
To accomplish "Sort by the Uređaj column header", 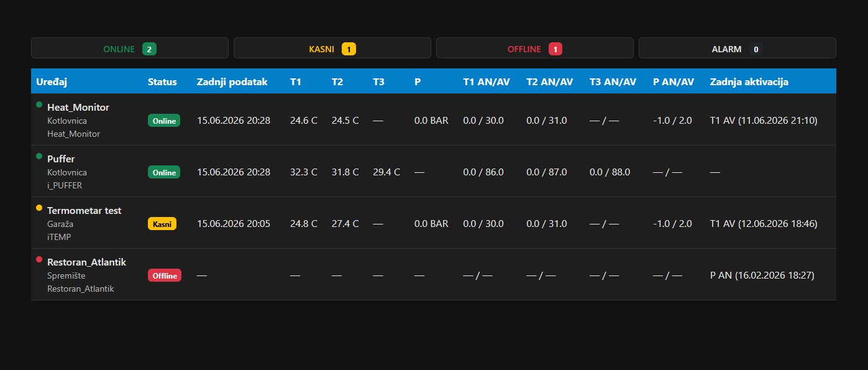I will (x=52, y=81).
